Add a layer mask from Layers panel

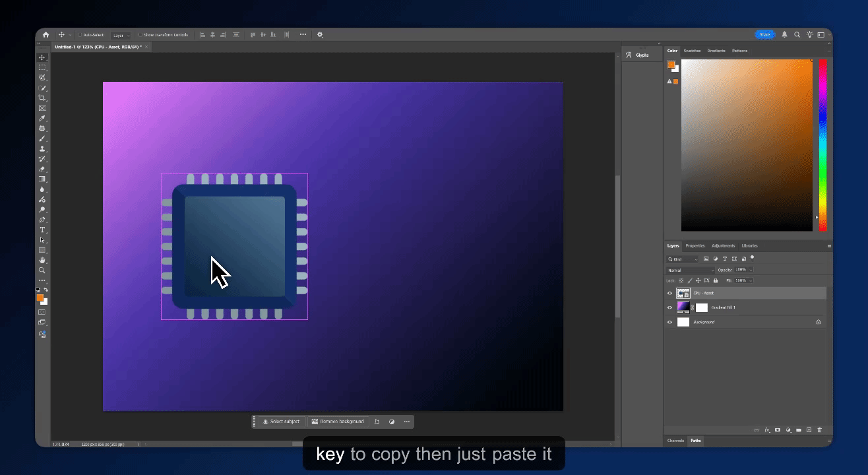pyautogui.click(x=778, y=430)
